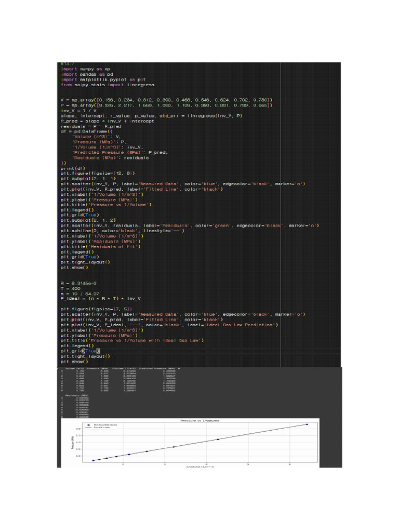Click the 'n = 10 / 64.07' line
The height and width of the screenshot is (532, 399).
(x=79, y=294)
